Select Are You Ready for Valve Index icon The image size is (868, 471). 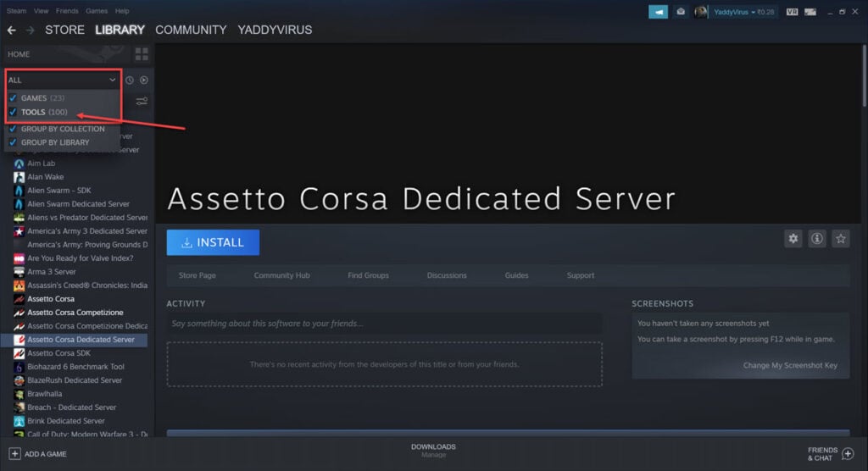(19, 258)
